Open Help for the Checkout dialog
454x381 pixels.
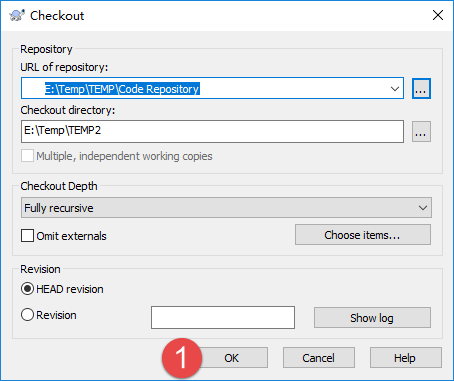(x=406, y=358)
